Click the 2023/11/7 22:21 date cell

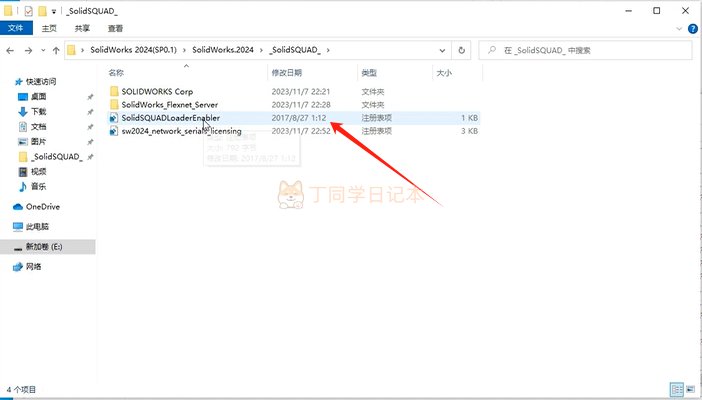click(301, 91)
